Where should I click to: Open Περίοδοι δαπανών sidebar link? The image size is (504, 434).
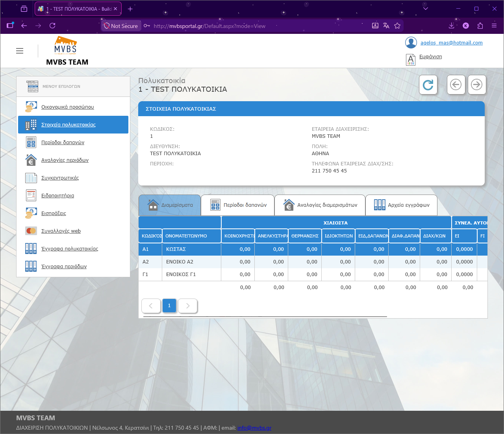pyautogui.click(x=63, y=142)
